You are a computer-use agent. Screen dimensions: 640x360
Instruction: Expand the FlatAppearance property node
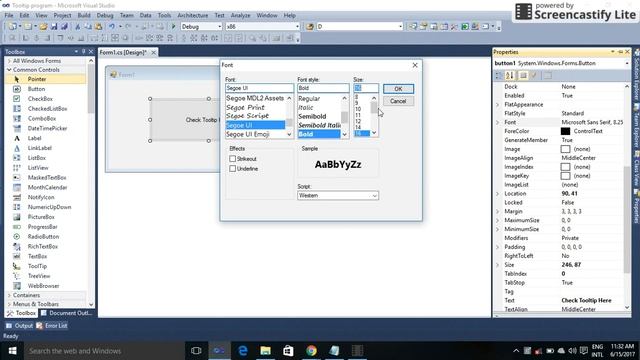498,105
